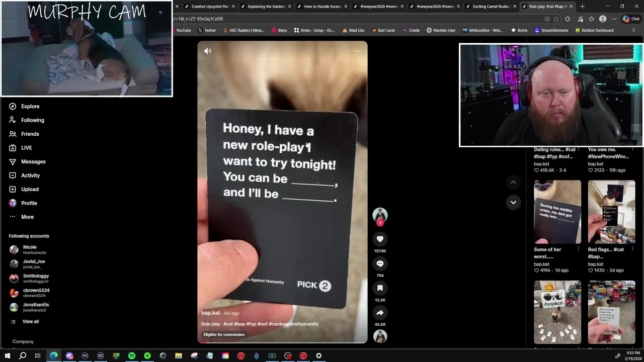Toggle video sound with speaker icon
The image size is (644, 362).
207,51
